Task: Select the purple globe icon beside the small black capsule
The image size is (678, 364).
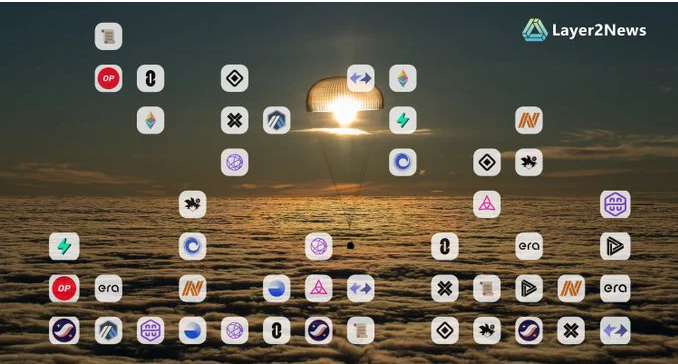Action: (x=319, y=246)
